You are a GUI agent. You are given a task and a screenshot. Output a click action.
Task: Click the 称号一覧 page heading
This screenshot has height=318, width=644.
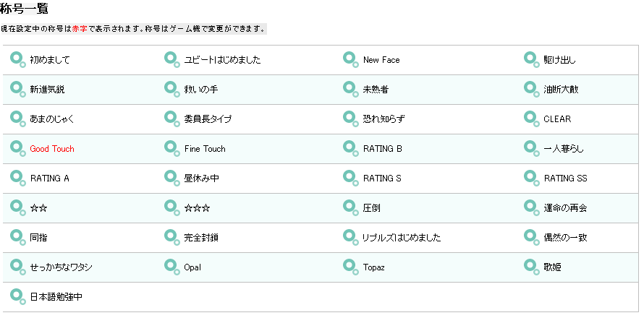coord(24,8)
